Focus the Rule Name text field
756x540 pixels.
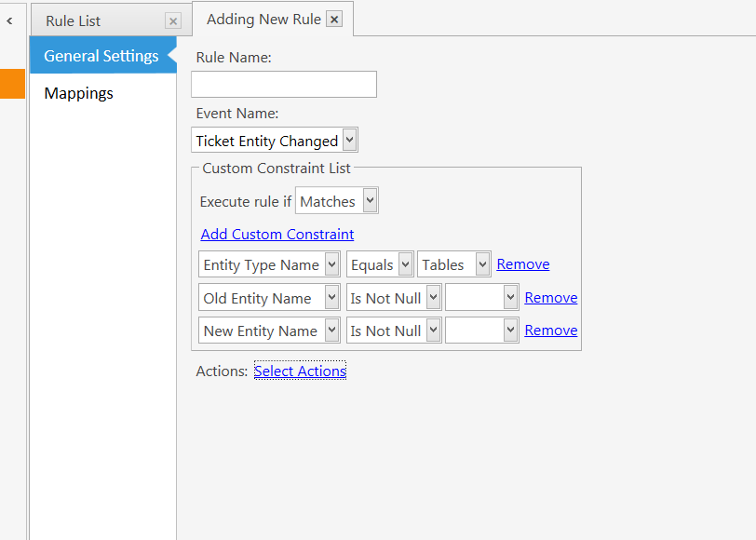click(x=283, y=85)
